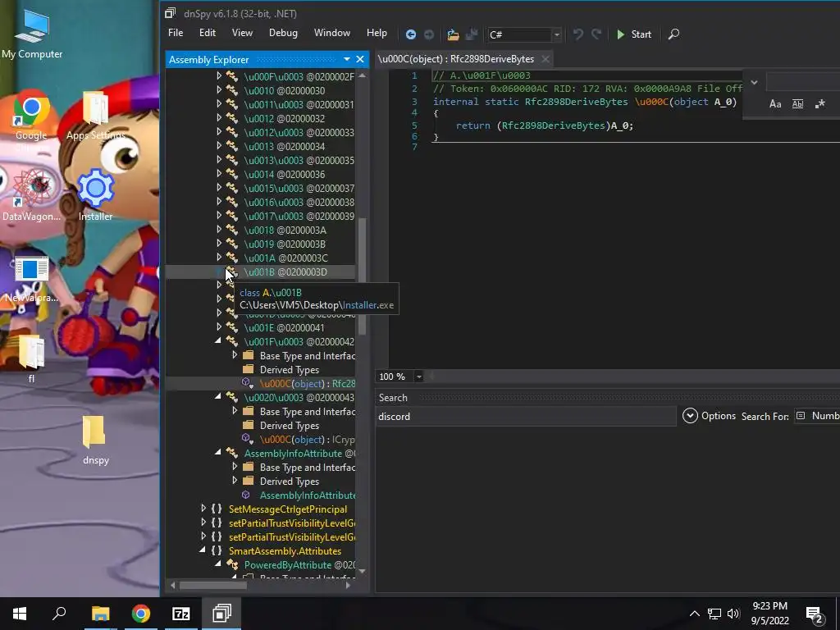Expand the \u0018 @0200003A class node
Screen dimensions: 840x630
[x=219, y=230]
